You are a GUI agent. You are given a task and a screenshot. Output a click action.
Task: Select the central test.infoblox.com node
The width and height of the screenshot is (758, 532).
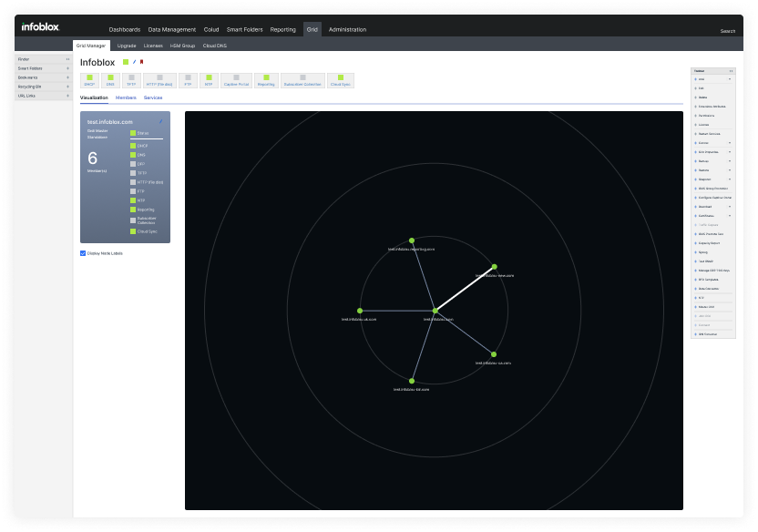(x=435, y=311)
